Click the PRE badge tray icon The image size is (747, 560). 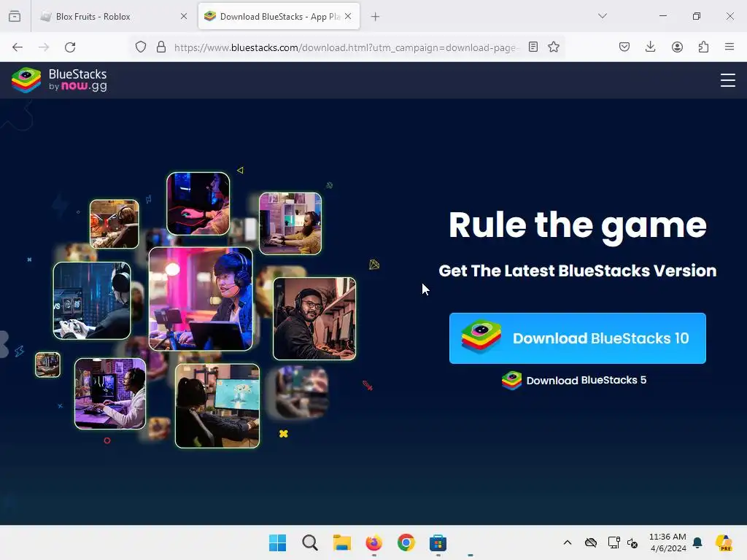point(724,542)
